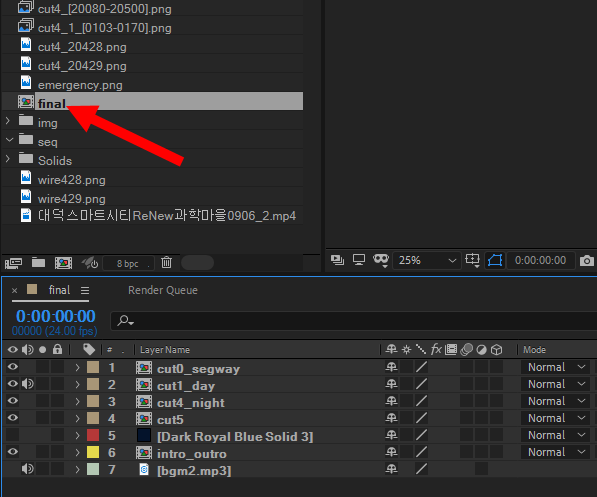This screenshot has width=597, height=497.
Task: Open Mode dropdown for intro_outro layer
Action: [x=556, y=452]
